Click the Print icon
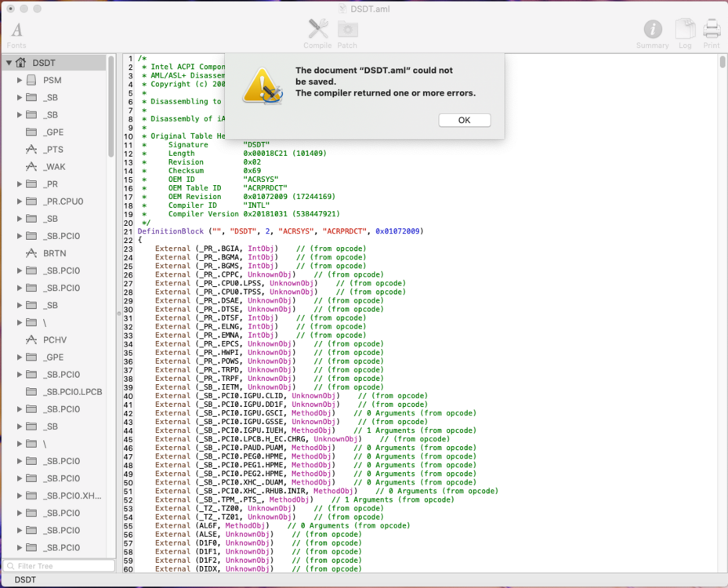 click(x=711, y=30)
